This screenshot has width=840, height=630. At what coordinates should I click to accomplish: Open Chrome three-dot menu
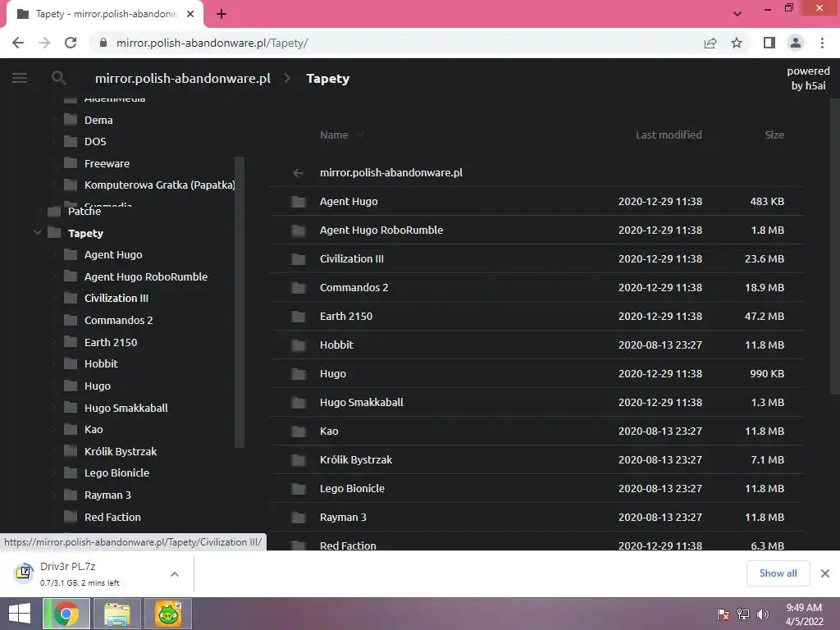(x=822, y=43)
